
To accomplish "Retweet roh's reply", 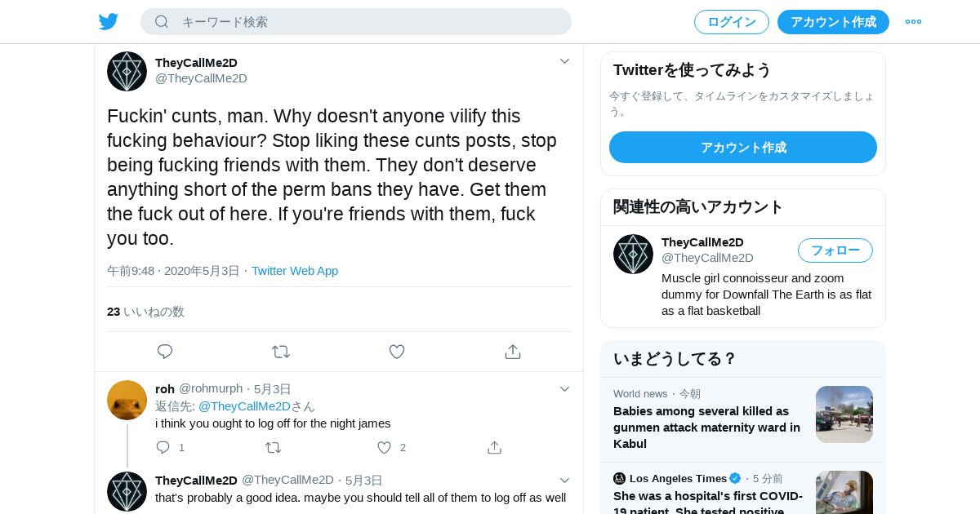I will [x=274, y=447].
